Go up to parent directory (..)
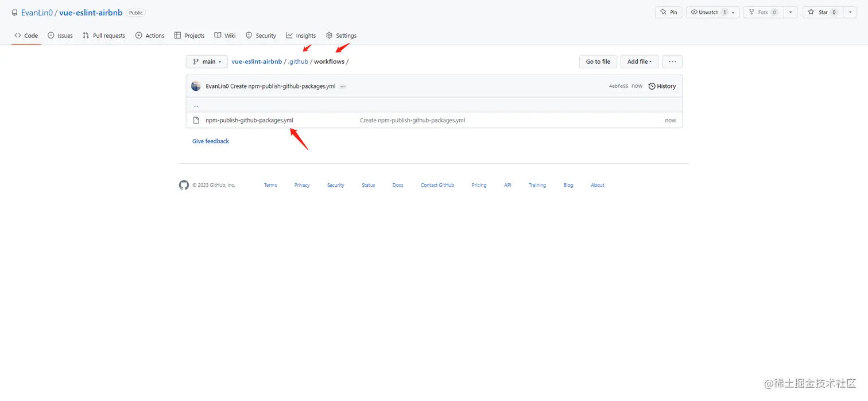The width and height of the screenshot is (868, 401). 196,105
